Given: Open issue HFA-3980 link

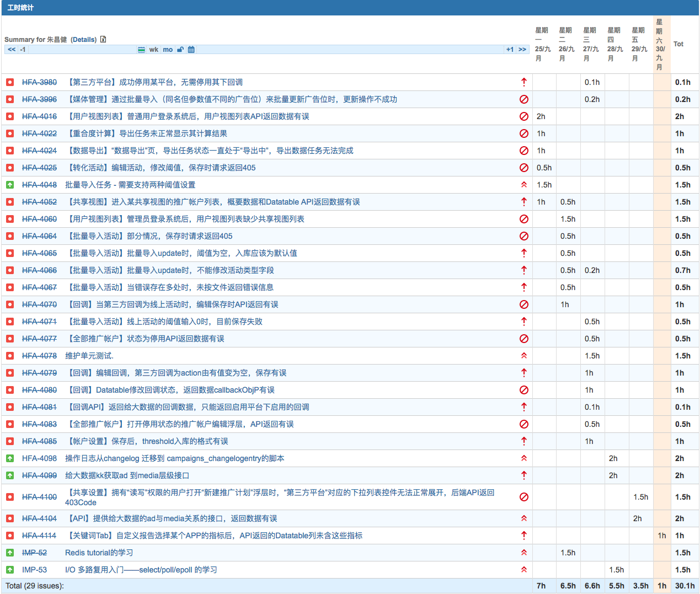Looking at the screenshot, I should pos(39,82).
